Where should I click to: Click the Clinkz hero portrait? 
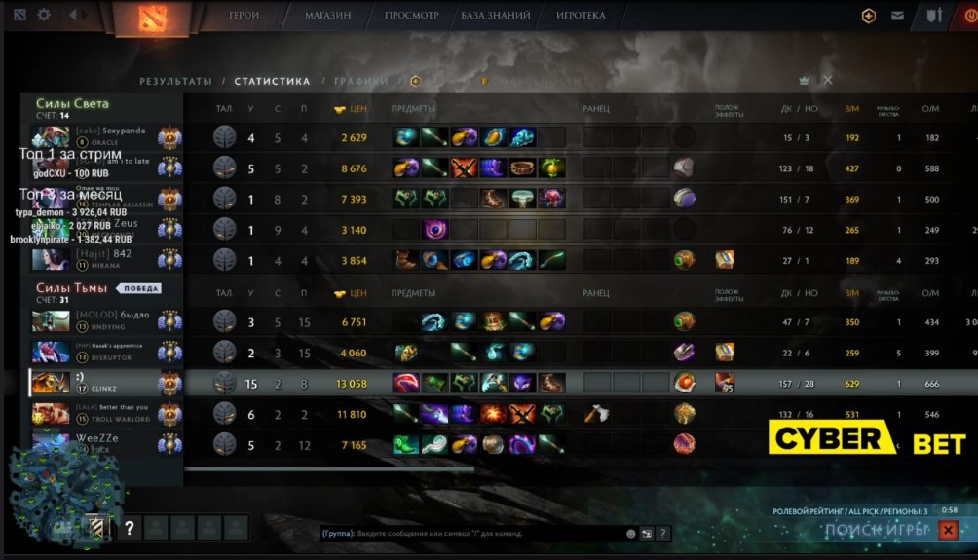[x=51, y=383]
